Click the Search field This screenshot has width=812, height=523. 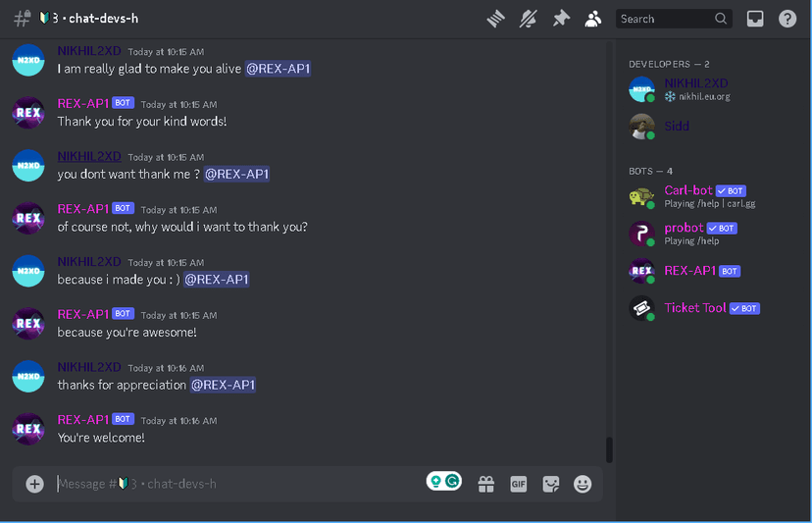tap(674, 19)
